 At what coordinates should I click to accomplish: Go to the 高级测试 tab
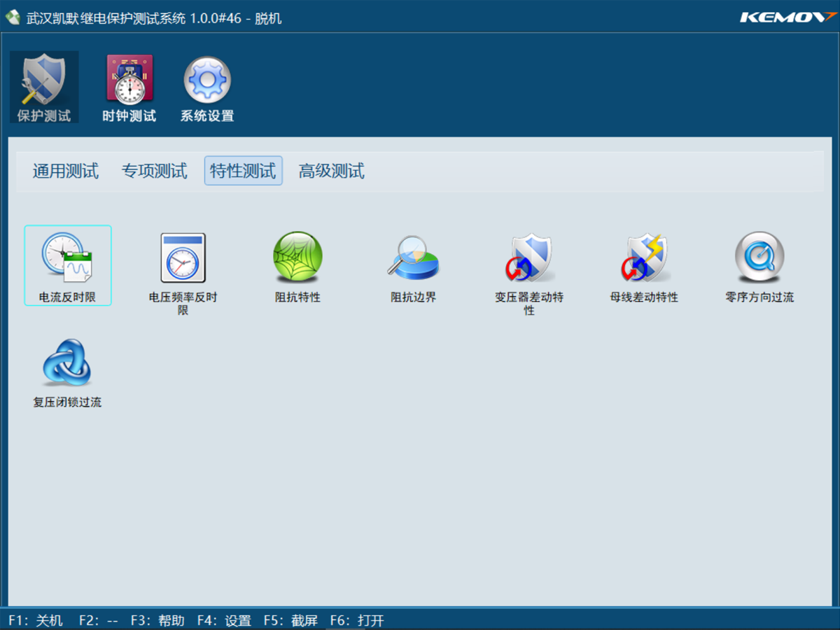click(x=331, y=171)
